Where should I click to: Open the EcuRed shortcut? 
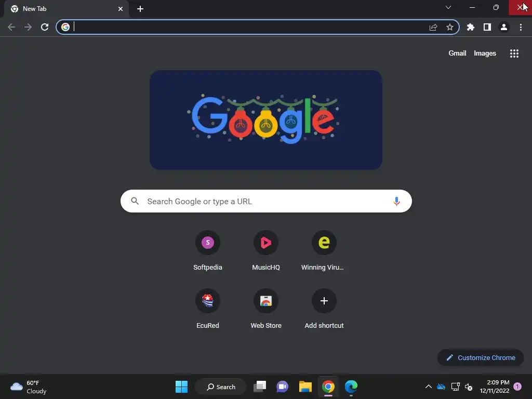[208, 309]
